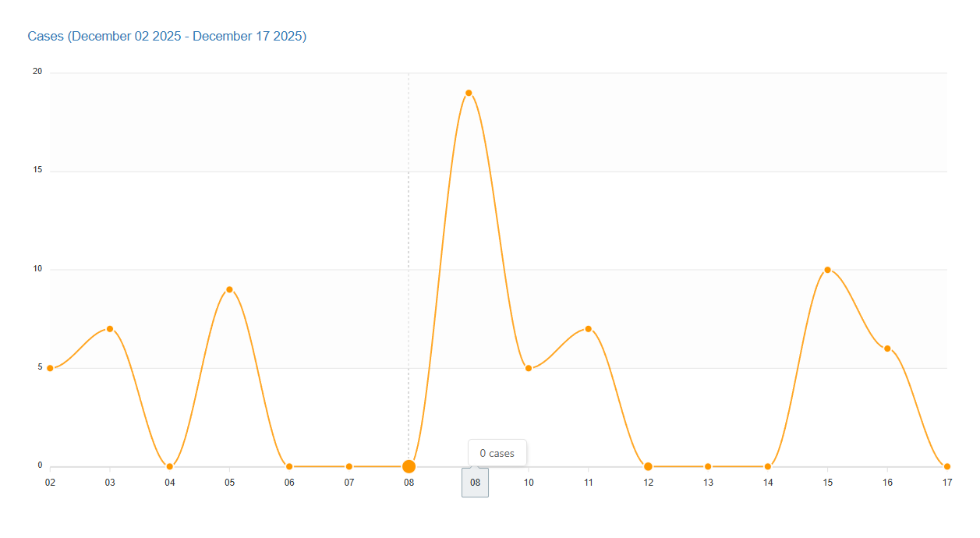Click the December 11 data point at 7 cases
Screen dimensions: 980x538
[589, 329]
